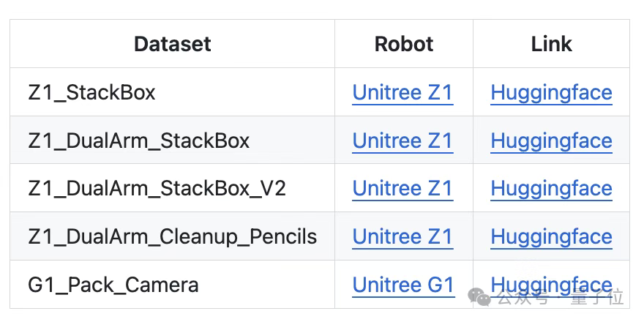Click the Link column header
Image resolution: width=644 pixels, height=322 pixels.
point(551,44)
